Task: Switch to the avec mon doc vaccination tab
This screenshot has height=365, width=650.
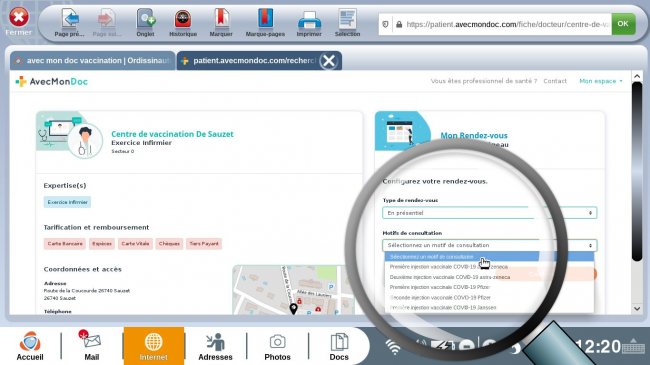Action: (92, 61)
